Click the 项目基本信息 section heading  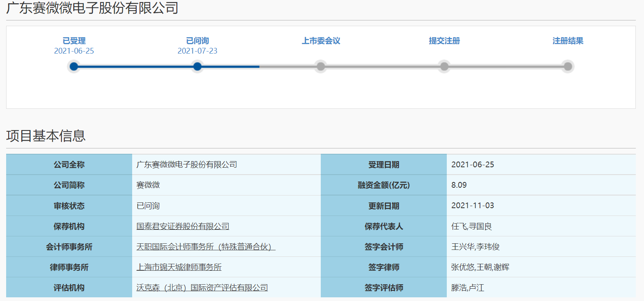46,136
